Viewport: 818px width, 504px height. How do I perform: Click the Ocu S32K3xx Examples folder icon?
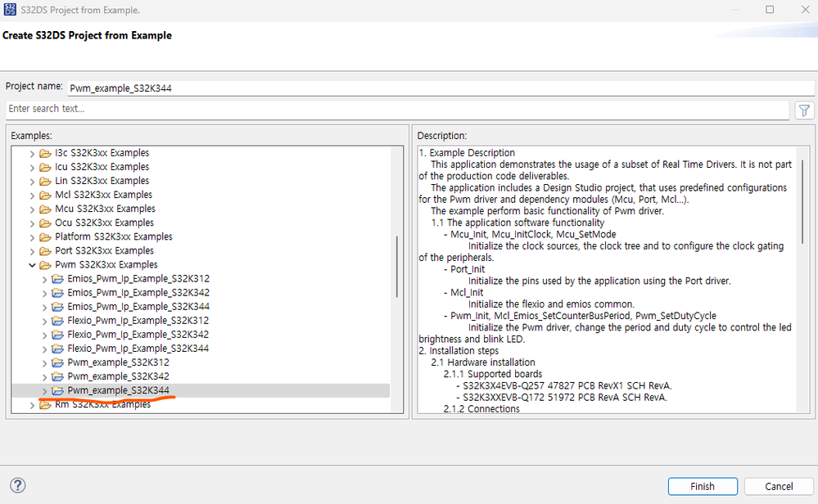click(45, 223)
